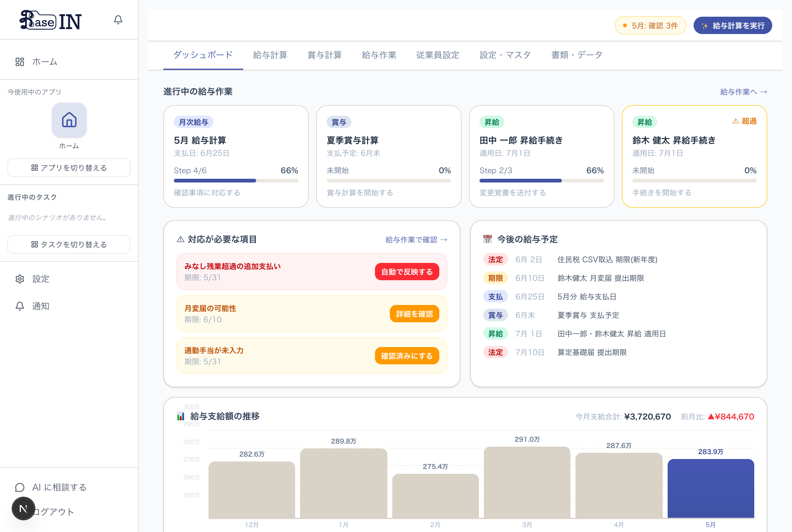
Task: Open 設定 gear icon in sidebar
Action: point(20,279)
